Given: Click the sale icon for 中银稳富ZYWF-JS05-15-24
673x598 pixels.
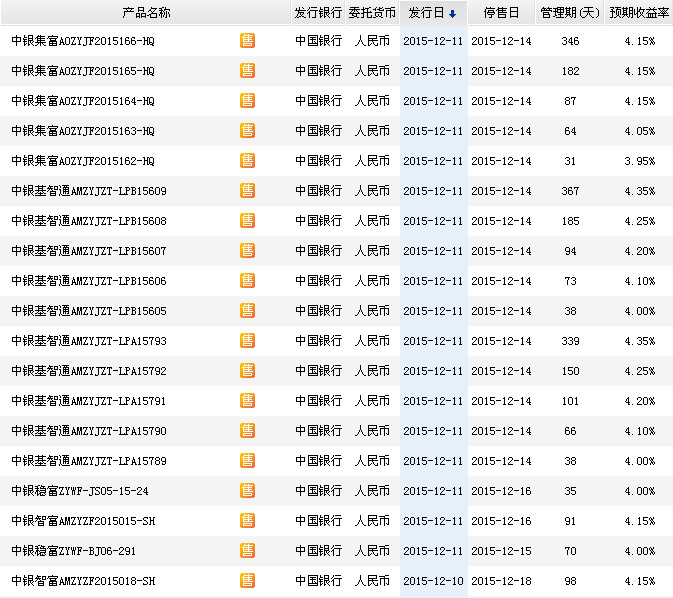Looking at the screenshot, I should pyautogui.click(x=247, y=491).
